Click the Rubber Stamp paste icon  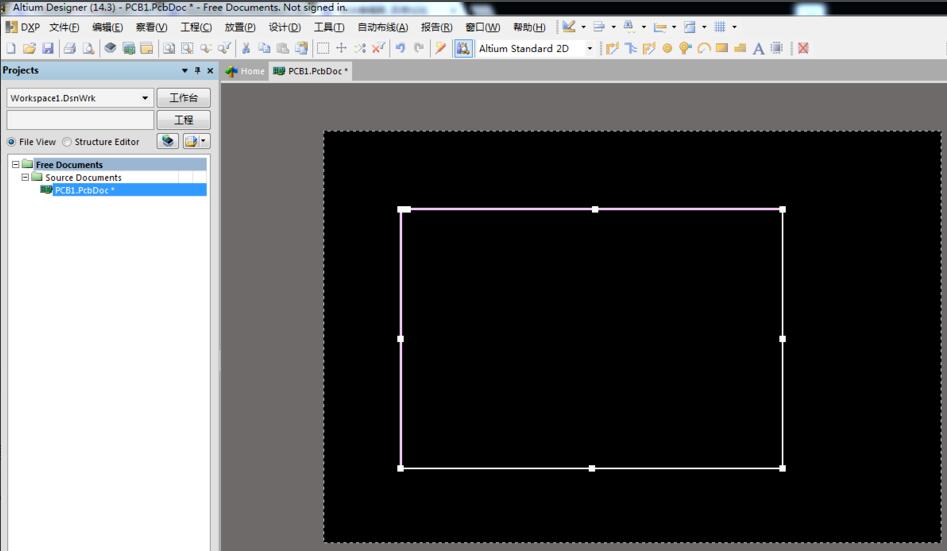coord(301,48)
